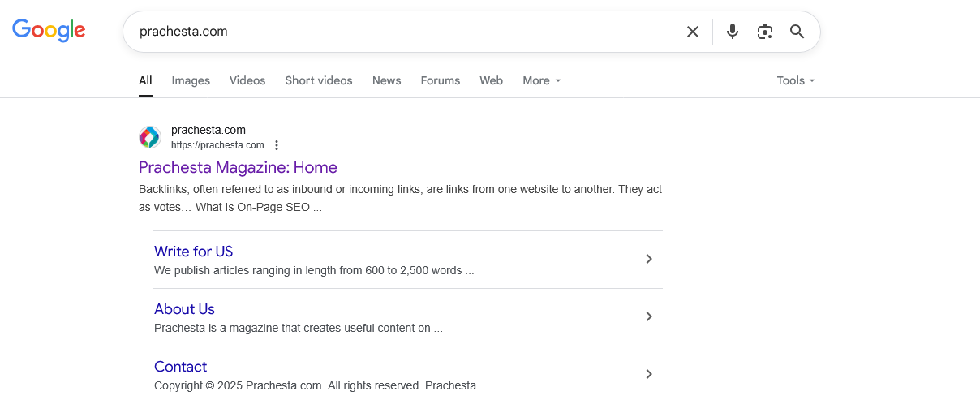Click the Prachesta site favicon

(x=149, y=137)
